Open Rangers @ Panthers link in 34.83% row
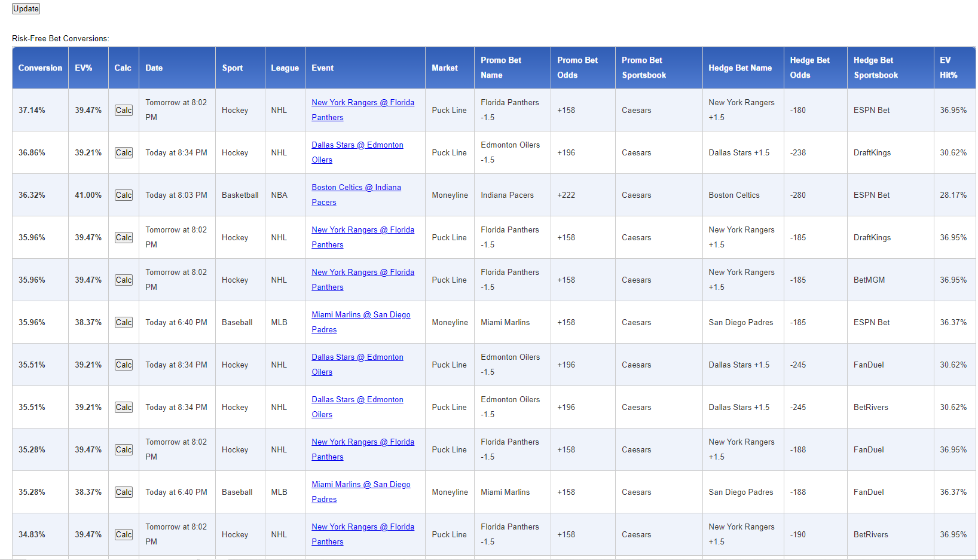Viewport: 978px width, 560px height. click(363, 534)
